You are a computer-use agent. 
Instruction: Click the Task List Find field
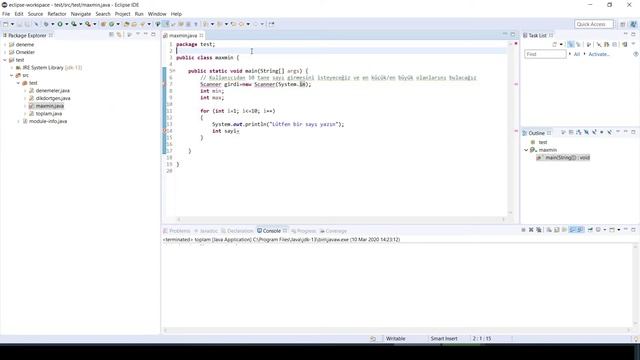[545, 54]
